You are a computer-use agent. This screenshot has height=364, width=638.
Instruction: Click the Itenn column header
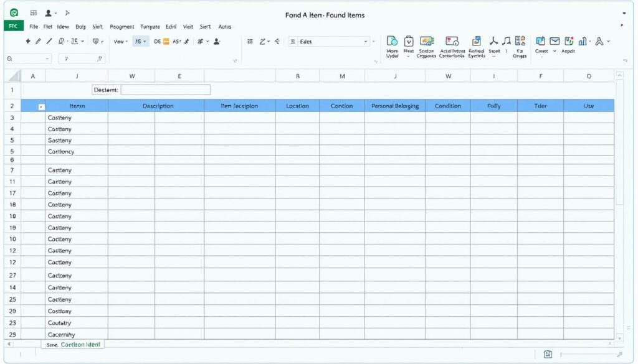point(77,106)
